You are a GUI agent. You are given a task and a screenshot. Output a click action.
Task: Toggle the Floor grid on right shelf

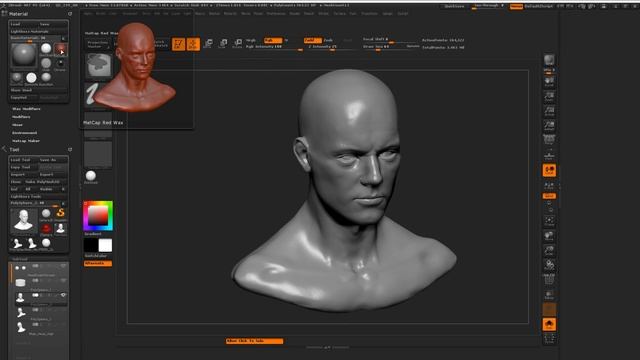549,155
